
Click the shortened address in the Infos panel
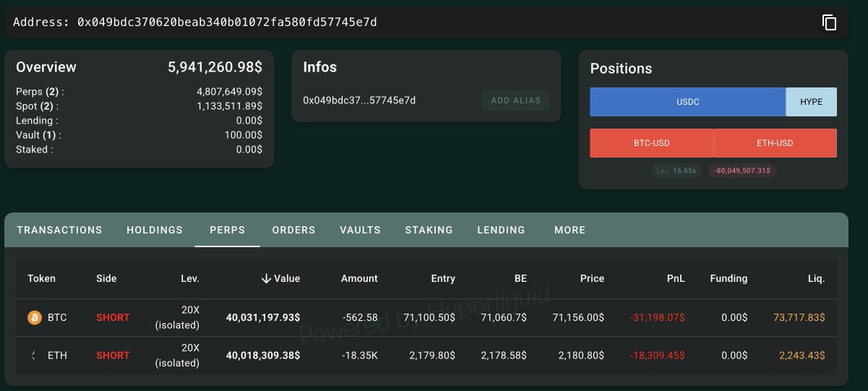(x=359, y=100)
